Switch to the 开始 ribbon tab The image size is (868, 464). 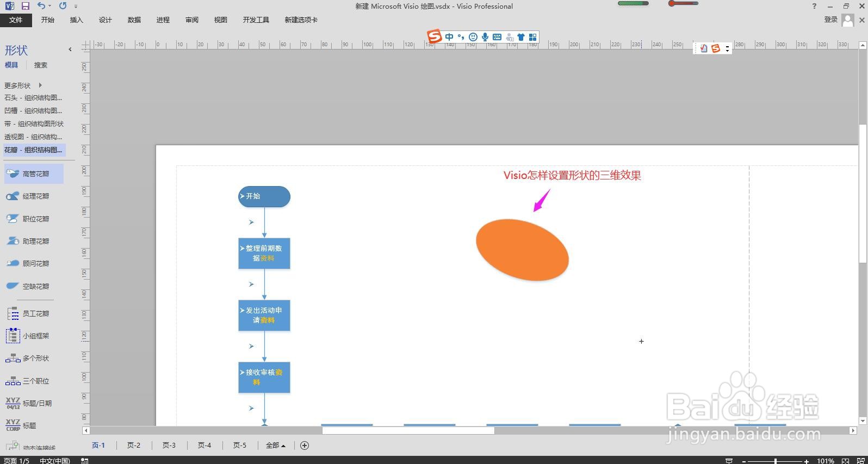click(x=48, y=20)
